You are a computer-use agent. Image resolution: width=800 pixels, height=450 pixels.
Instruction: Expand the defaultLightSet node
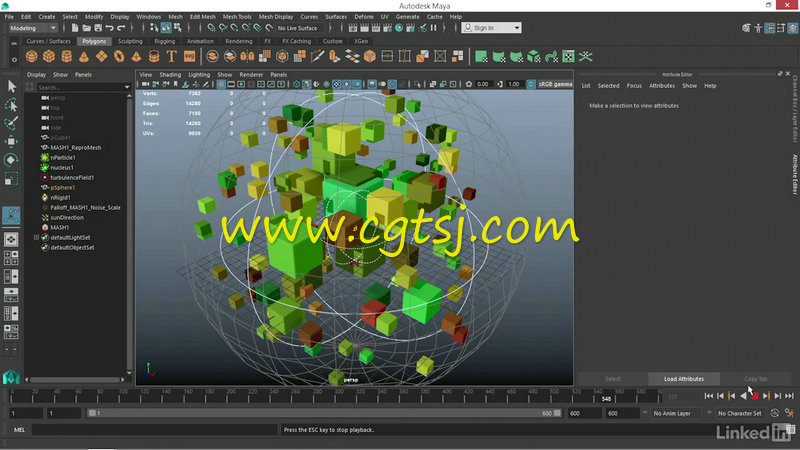click(36, 238)
